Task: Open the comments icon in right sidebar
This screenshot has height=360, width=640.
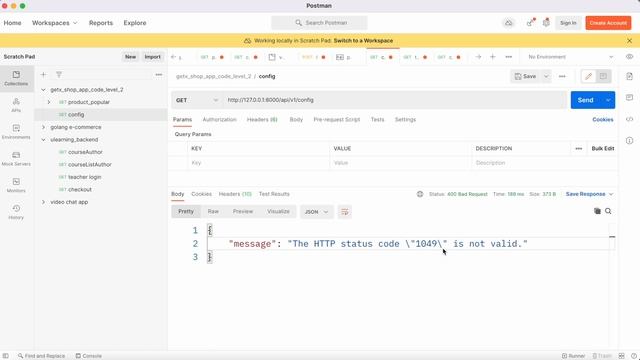Action: pyautogui.click(x=629, y=98)
